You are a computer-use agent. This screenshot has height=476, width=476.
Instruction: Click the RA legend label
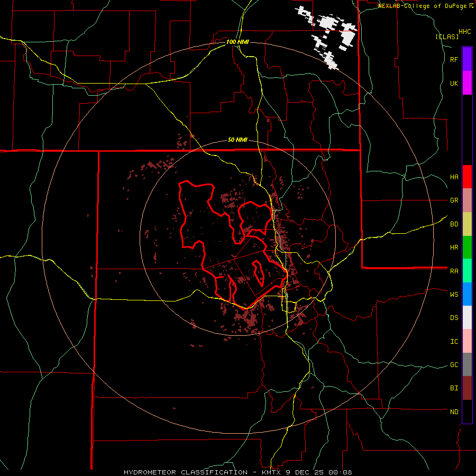(454, 271)
